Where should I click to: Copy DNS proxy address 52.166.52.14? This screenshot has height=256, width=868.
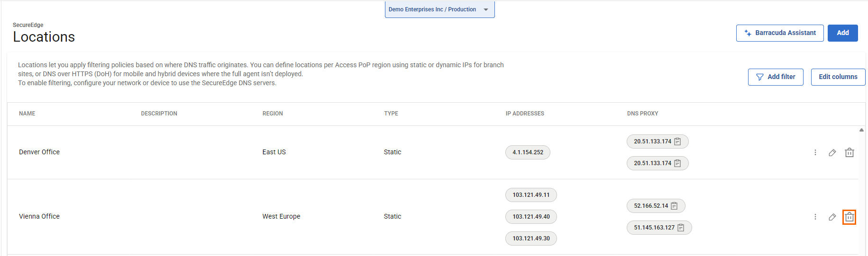[674, 206]
